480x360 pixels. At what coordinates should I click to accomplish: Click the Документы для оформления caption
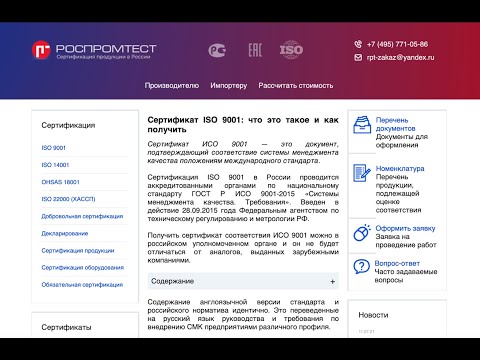402,141
